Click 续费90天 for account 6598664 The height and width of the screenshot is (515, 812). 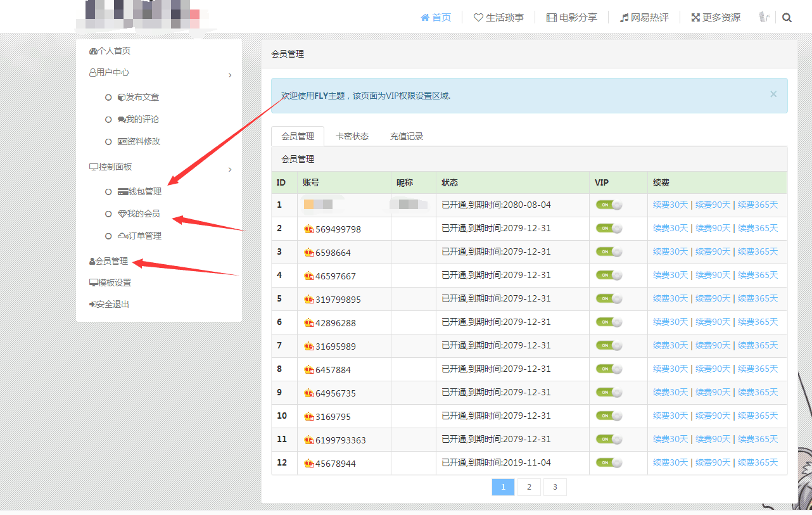tap(713, 251)
